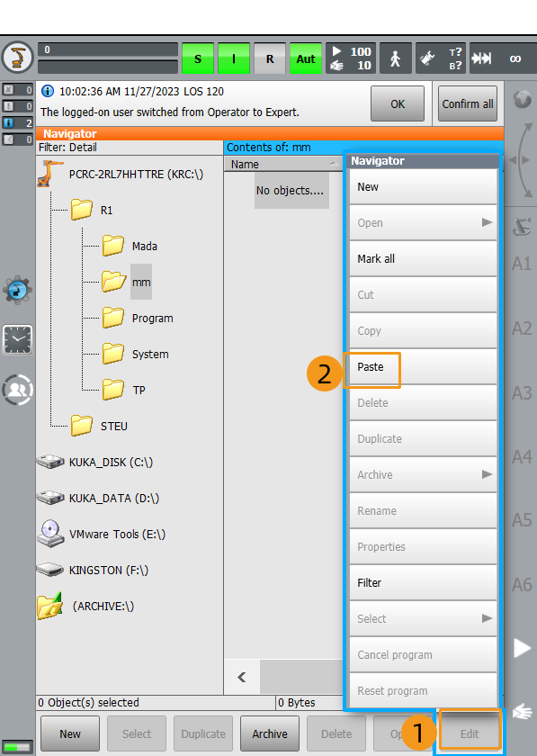Click the walking figure program run mode icon
This screenshot has width=537, height=756.
[396, 58]
